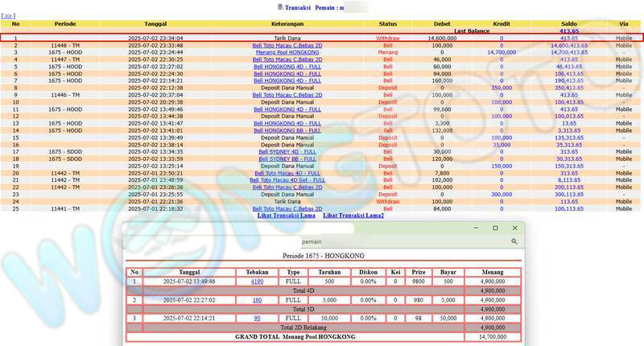Click tebakan number 4190 link
Viewport: 644px width, 346px height.
[x=257, y=282]
